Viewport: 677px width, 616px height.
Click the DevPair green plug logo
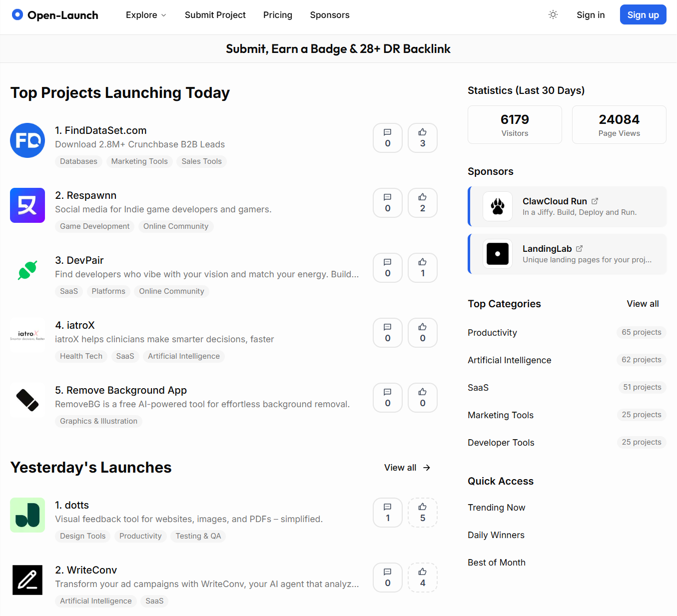(x=27, y=270)
